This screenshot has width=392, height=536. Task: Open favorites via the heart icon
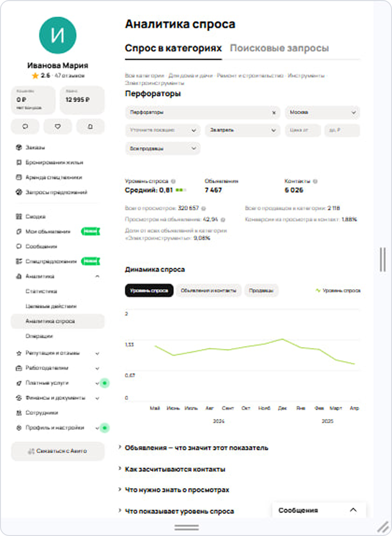point(58,126)
